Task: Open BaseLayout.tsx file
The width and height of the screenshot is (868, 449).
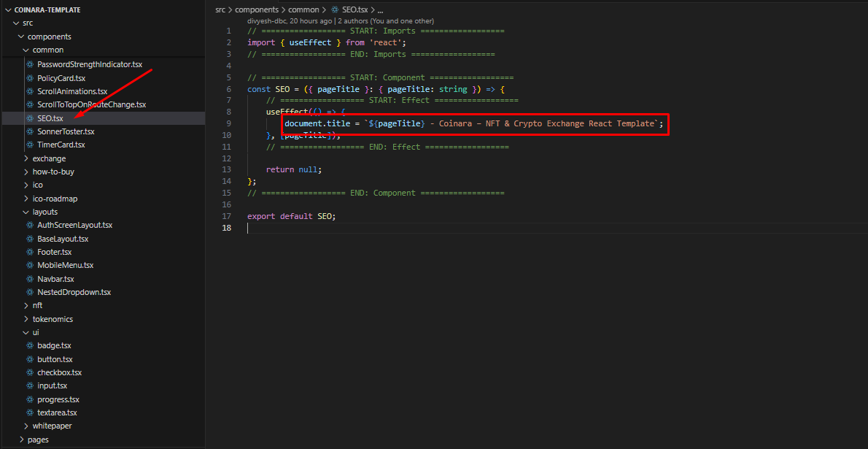Action: point(63,239)
